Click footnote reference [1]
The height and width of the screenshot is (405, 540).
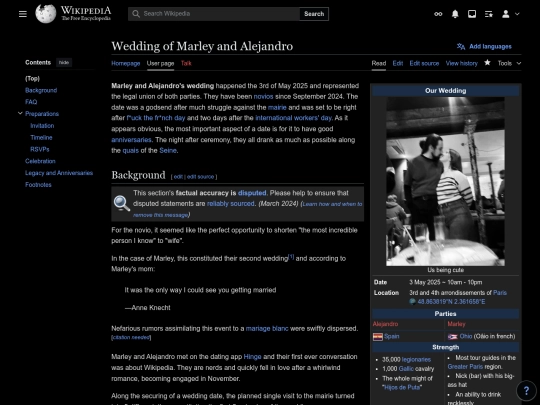(x=291, y=257)
